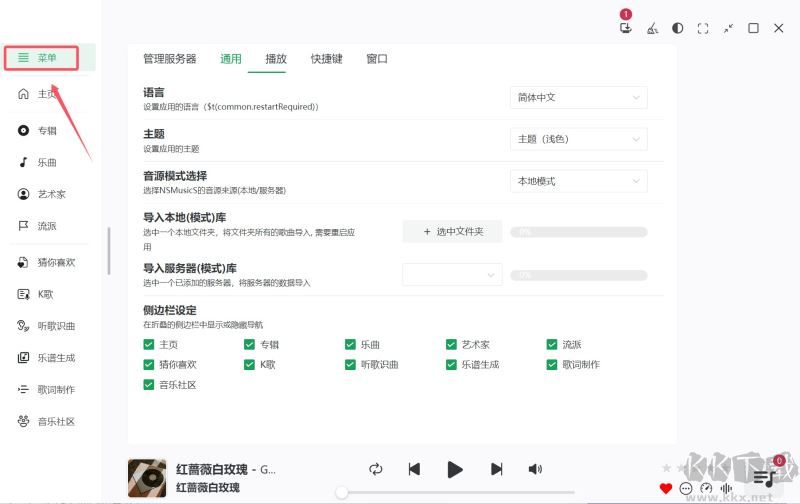
Task: Toggle the K歌 sidebar checkbox
Action: click(250, 365)
